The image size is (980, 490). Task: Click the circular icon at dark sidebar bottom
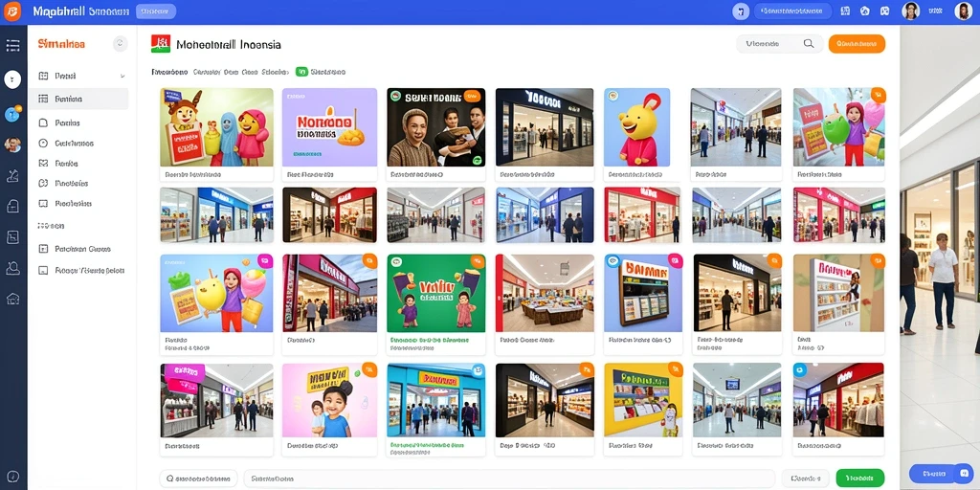pyautogui.click(x=12, y=477)
